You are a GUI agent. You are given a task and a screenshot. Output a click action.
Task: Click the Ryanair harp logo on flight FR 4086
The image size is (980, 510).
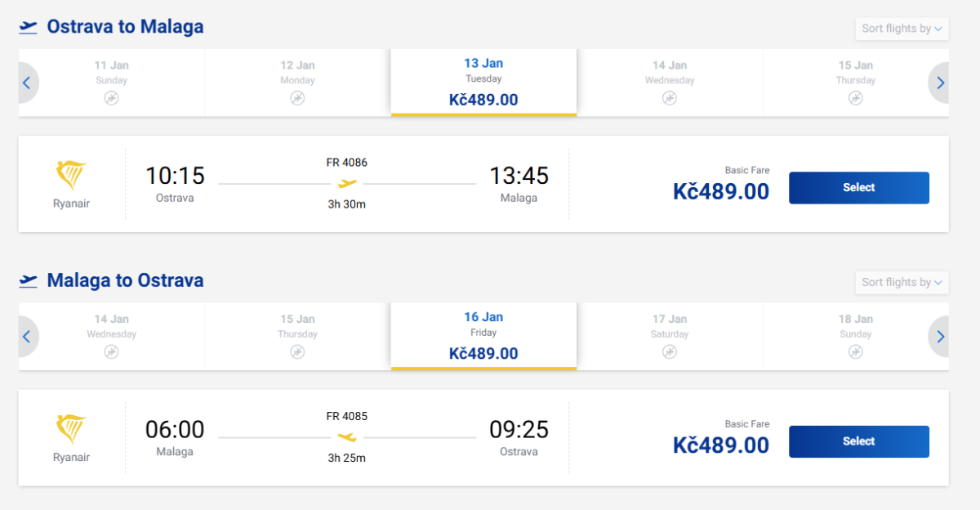[x=71, y=176]
